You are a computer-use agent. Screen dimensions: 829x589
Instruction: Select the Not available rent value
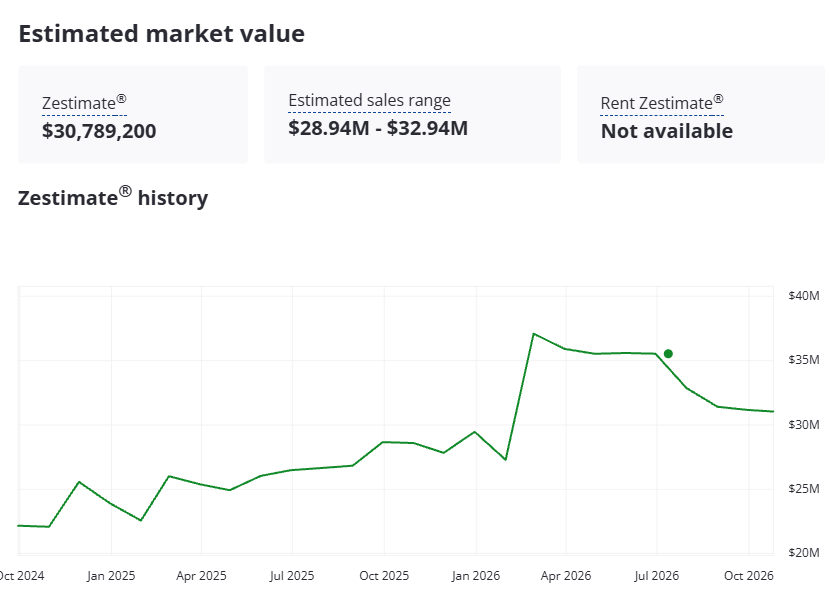click(x=667, y=131)
